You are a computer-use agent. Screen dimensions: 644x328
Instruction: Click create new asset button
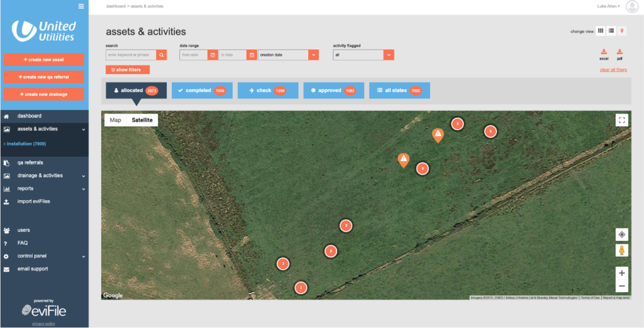(x=44, y=60)
